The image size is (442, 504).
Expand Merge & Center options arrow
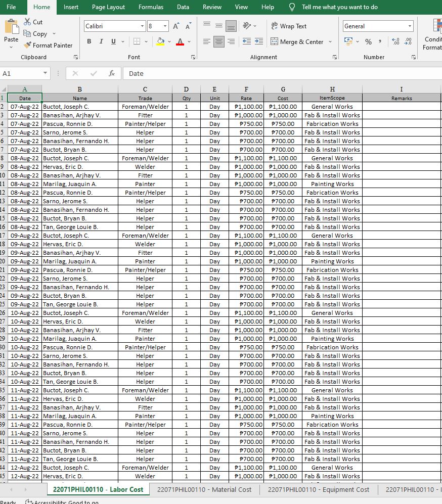click(x=330, y=41)
